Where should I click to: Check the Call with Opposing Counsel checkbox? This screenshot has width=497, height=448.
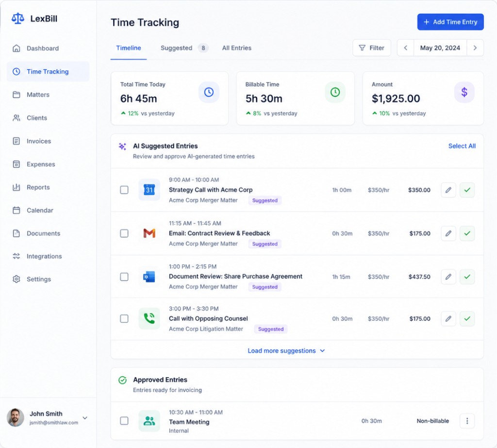pyautogui.click(x=124, y=318)
